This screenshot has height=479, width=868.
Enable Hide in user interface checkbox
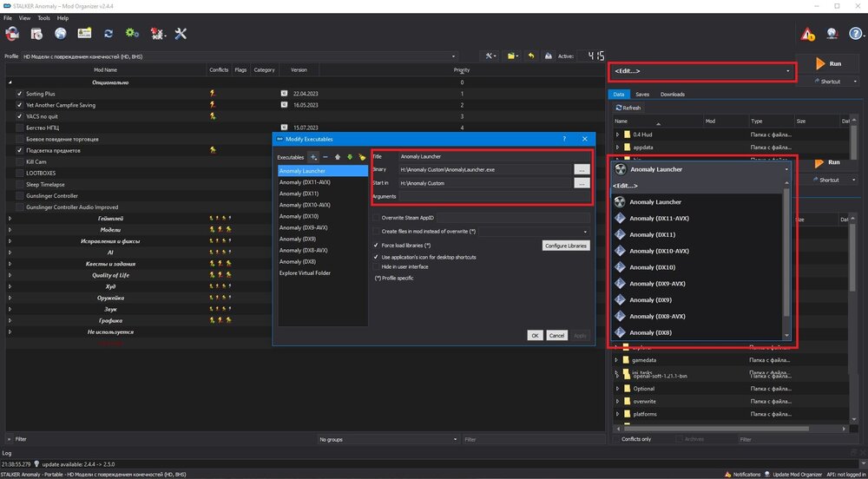coord(377,266)
